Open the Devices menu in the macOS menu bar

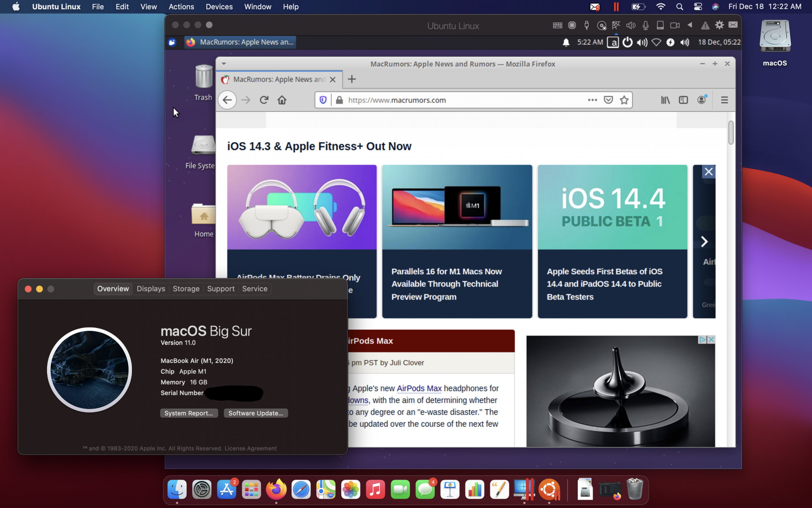[219, 7]
